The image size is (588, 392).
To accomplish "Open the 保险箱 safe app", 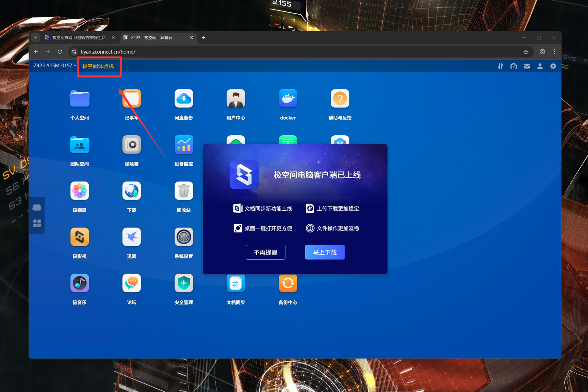I will (132, 145).
